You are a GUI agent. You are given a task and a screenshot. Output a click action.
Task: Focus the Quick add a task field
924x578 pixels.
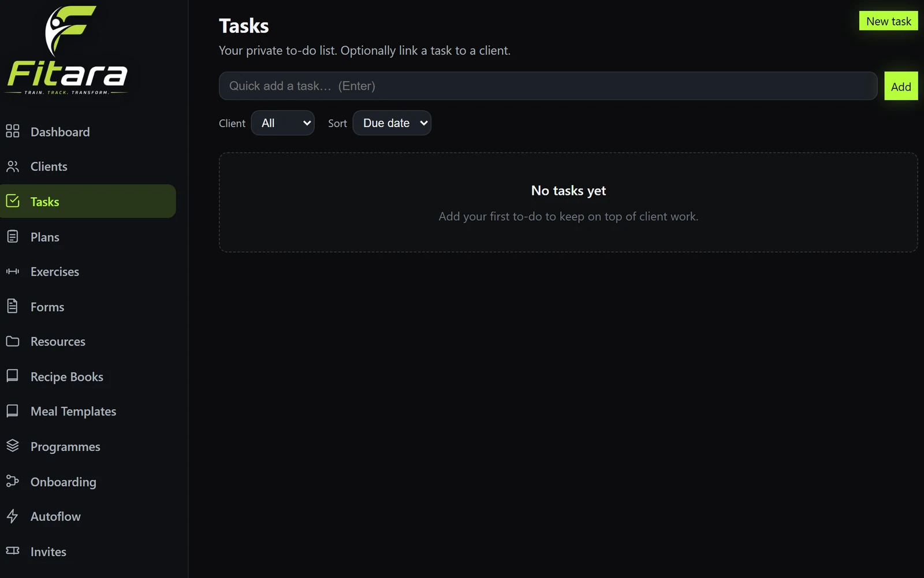click(548, 86)
